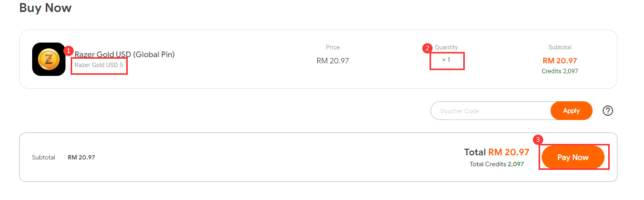Click the Buy Now page heading
644x200 pixels.
[46, 8]
